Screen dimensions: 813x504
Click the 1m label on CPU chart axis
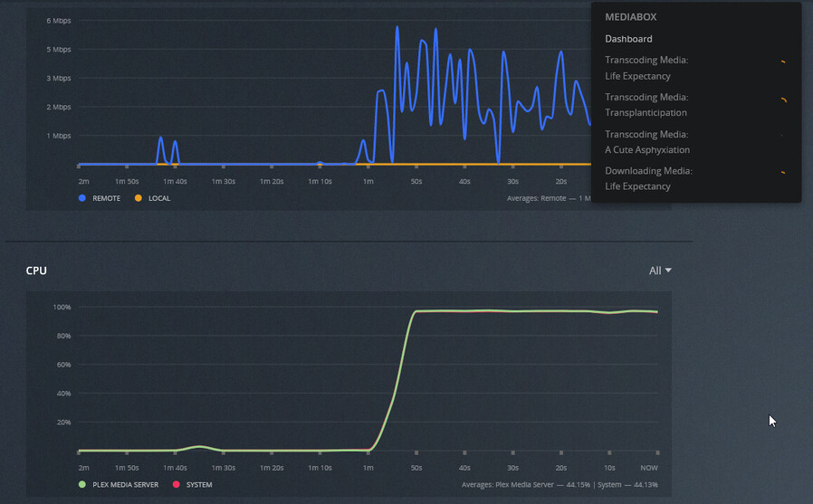tap(368, 468)
